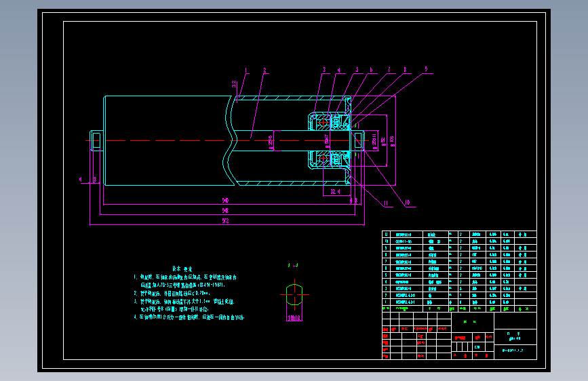The height and width of the screenshot is (381, 588).
Task: Click part callout number 10 below the roller
Action: pyautogui.click(x=408, y=203)
